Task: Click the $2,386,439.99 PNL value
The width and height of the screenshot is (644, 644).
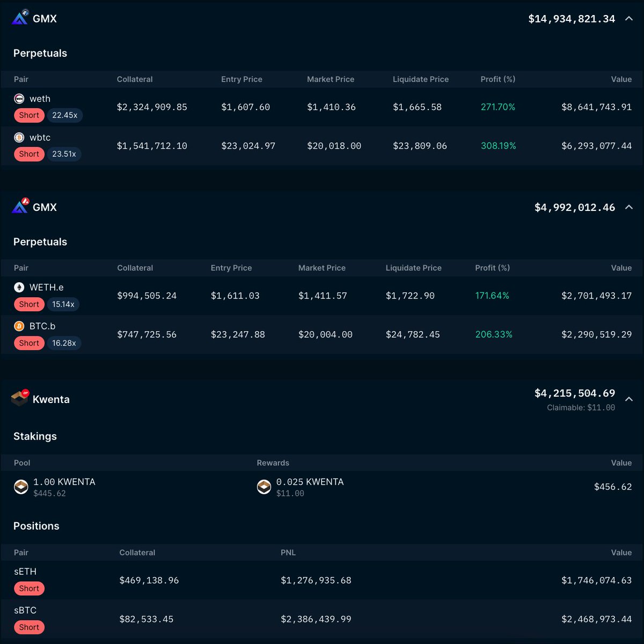Action: click(316, 619)
